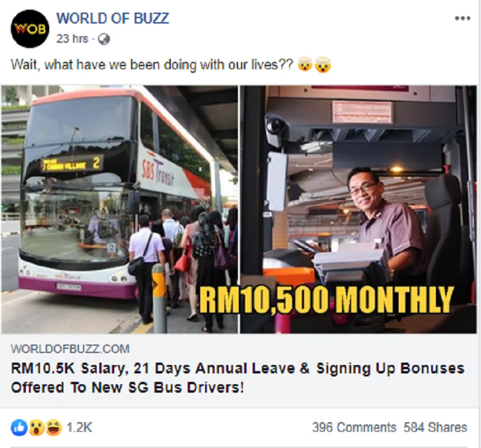Screen dimensions: 481x448
Task: Click the Haha reaction icon
Action: tap(54, 428)
